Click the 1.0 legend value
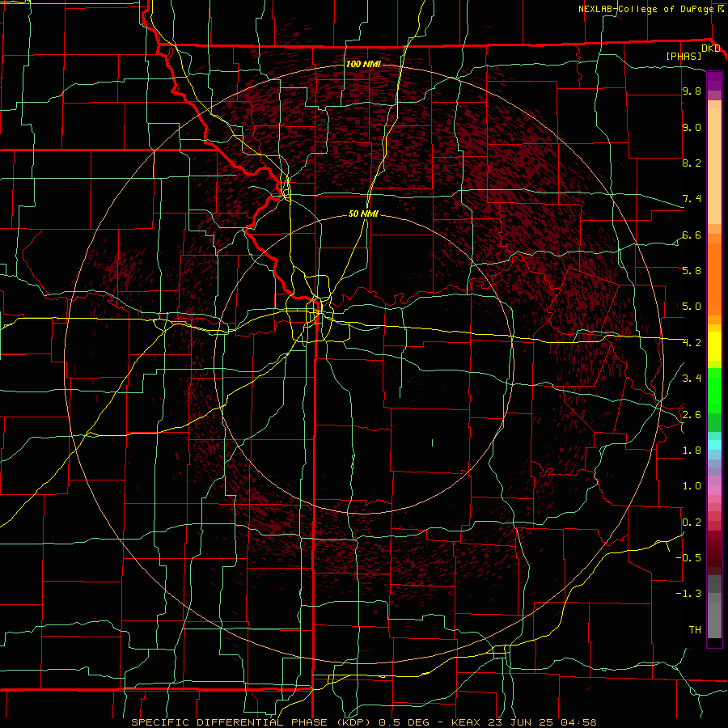This screenshot has width=728, height=728. point(692,486)
